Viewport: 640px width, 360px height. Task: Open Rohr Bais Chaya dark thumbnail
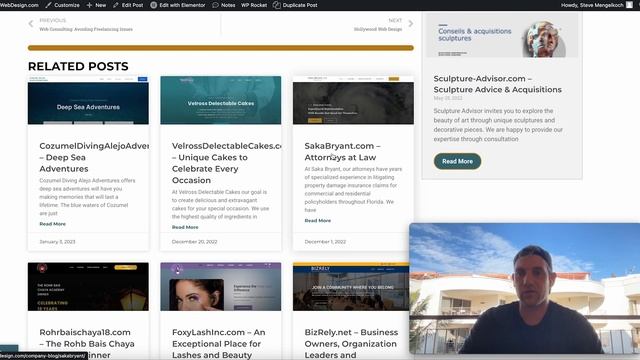[88, 287]
